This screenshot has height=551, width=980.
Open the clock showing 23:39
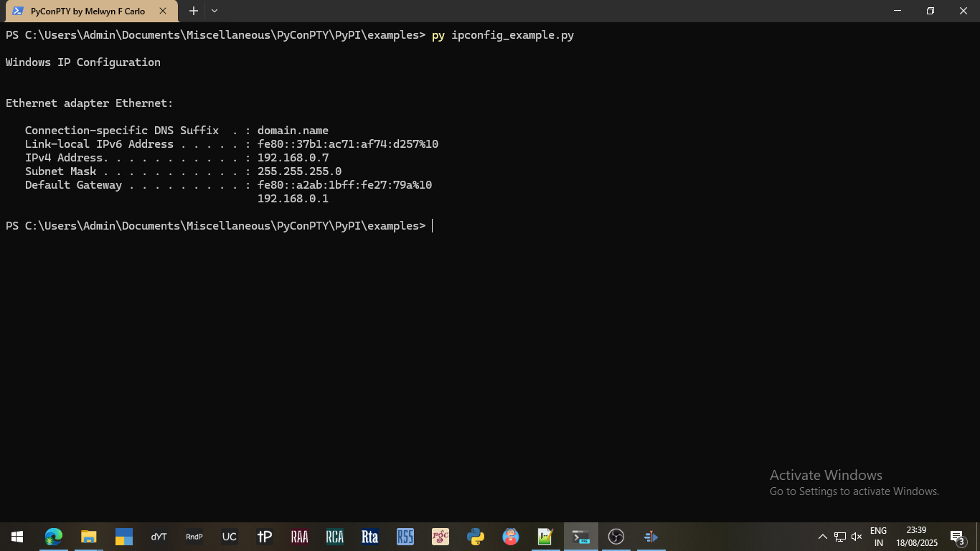916,537
